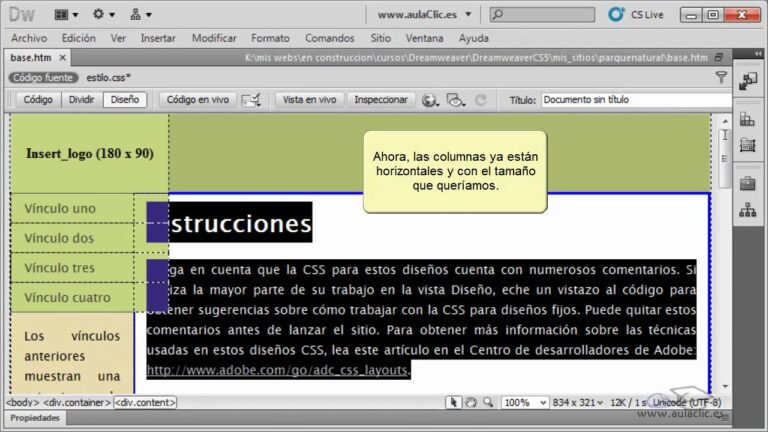
Task: Open the Sitio menu
Action: coord(381,38)
